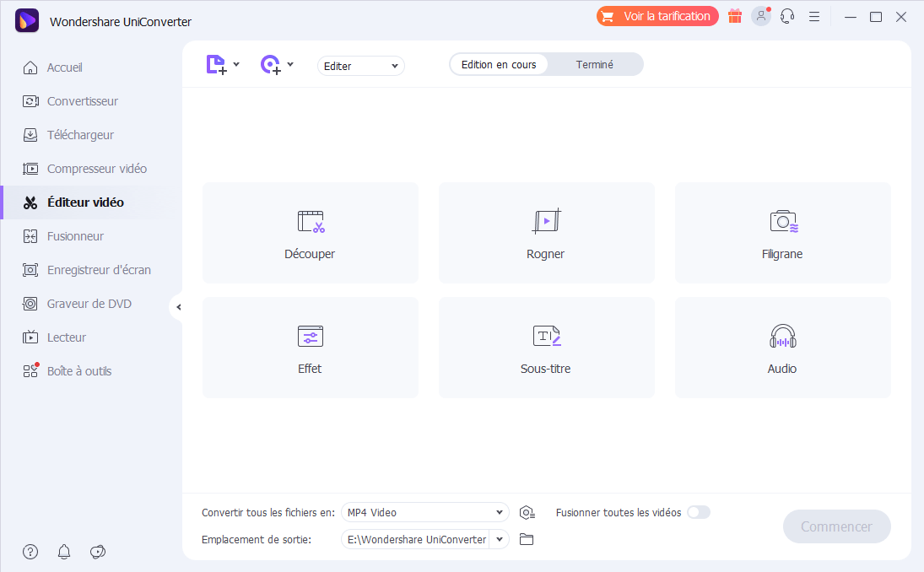Click the Voir la tarification button
This screenshot has height=572, width=924.
[657, 16]
